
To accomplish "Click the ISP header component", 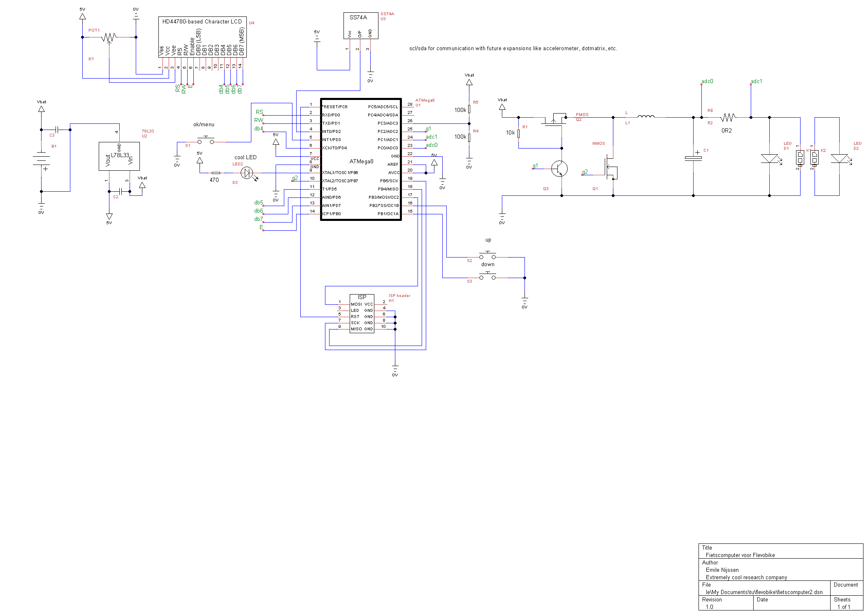I will (x=362, y=313).
